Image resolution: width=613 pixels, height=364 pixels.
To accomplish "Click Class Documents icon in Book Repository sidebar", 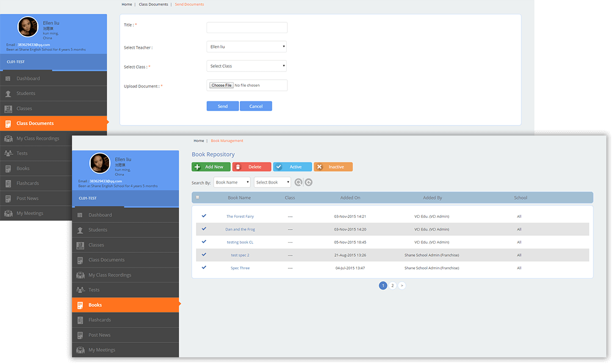I will coord(80,260).
